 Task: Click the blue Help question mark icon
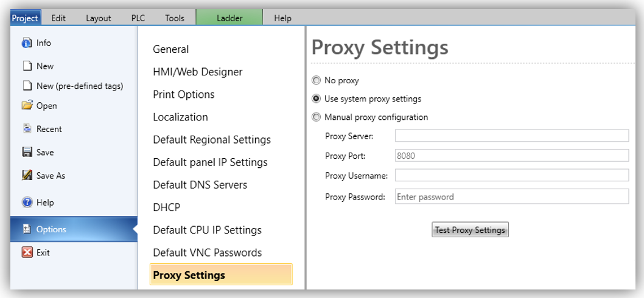(x=27, y=203)
